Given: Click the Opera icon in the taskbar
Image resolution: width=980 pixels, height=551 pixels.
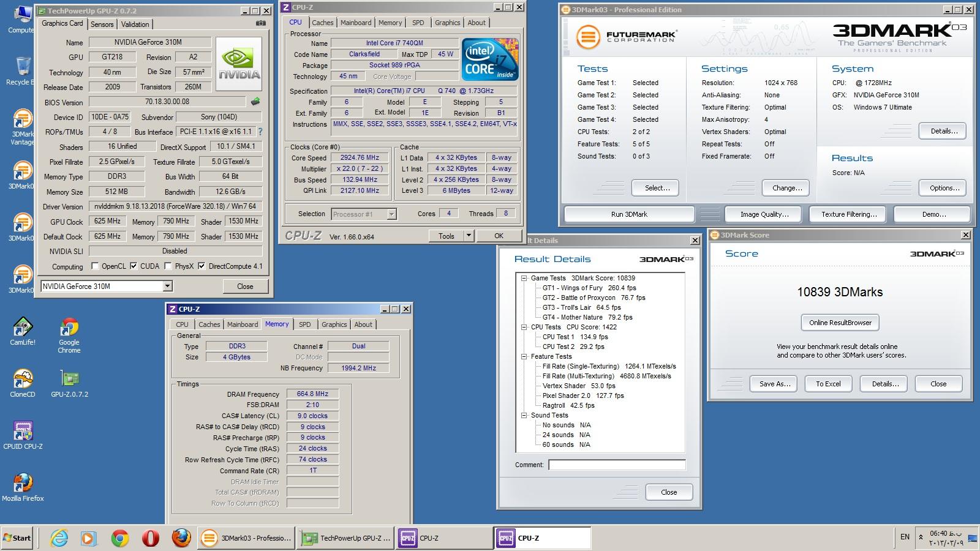Looking at the screenshot, I should (x=151, y=538).
